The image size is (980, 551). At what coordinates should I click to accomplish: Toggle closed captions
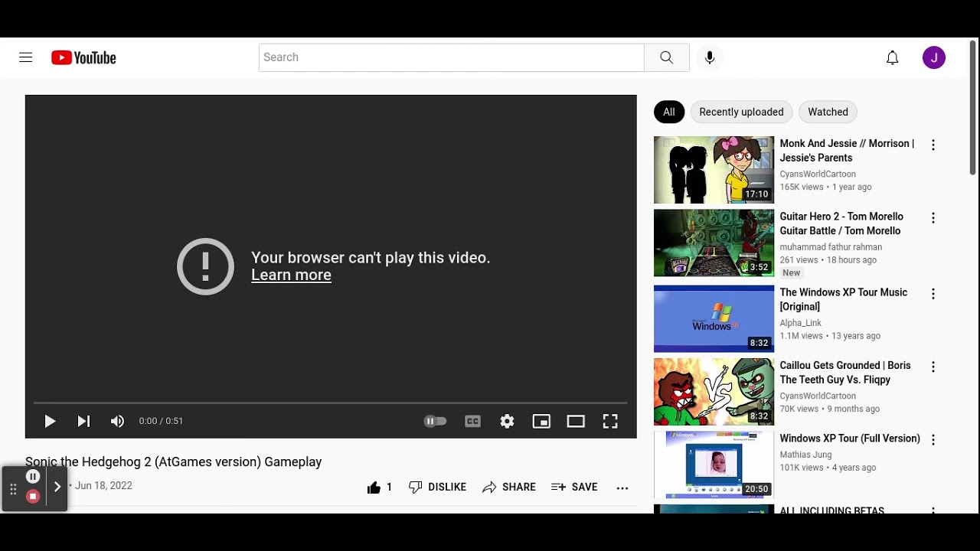tap(472, 421)
